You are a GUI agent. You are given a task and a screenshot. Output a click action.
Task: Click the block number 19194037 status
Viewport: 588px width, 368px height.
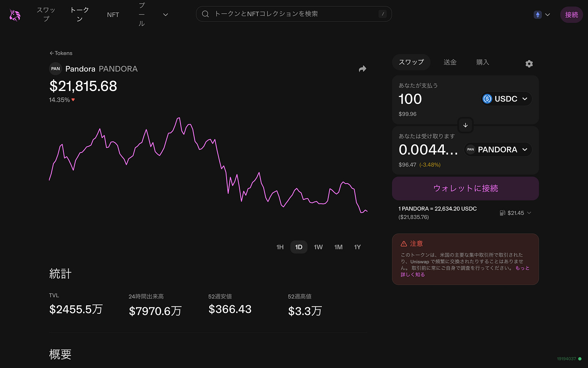coord(569,359)
